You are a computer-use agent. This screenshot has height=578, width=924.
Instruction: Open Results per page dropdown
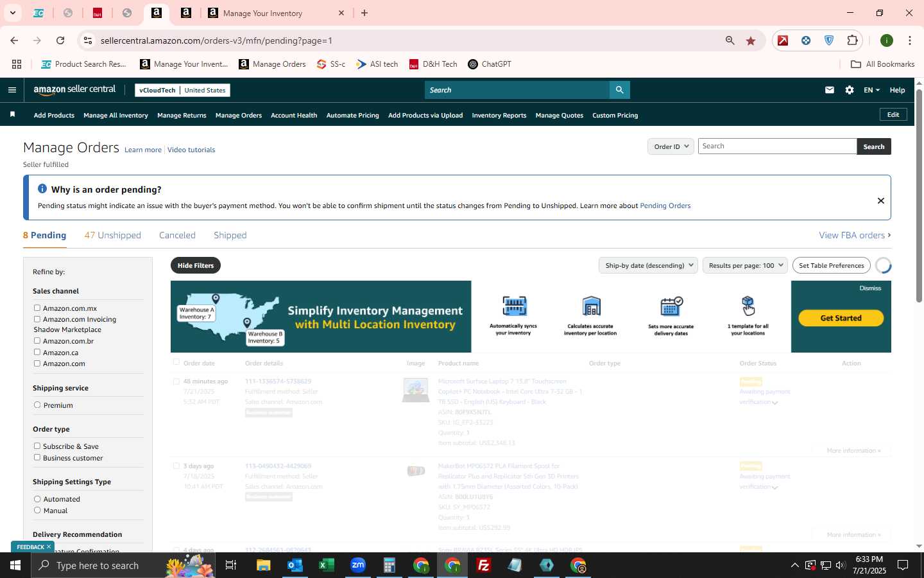click(x=745, y=265)
